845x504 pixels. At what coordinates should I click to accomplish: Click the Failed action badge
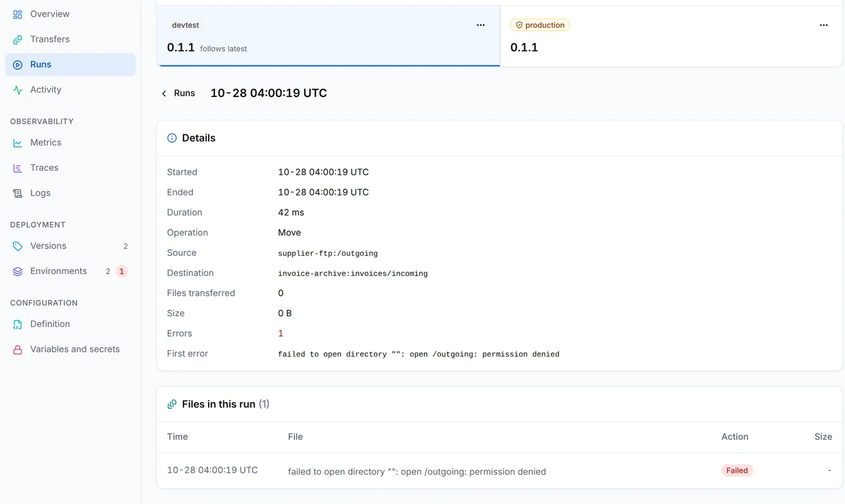pyautogui.click(x=737, y=471)
